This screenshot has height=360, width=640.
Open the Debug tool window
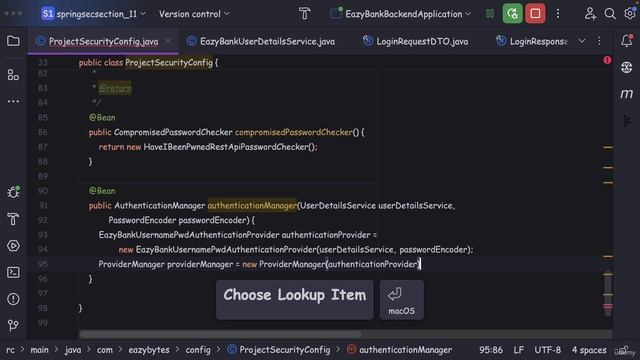(x=13, y=192)
